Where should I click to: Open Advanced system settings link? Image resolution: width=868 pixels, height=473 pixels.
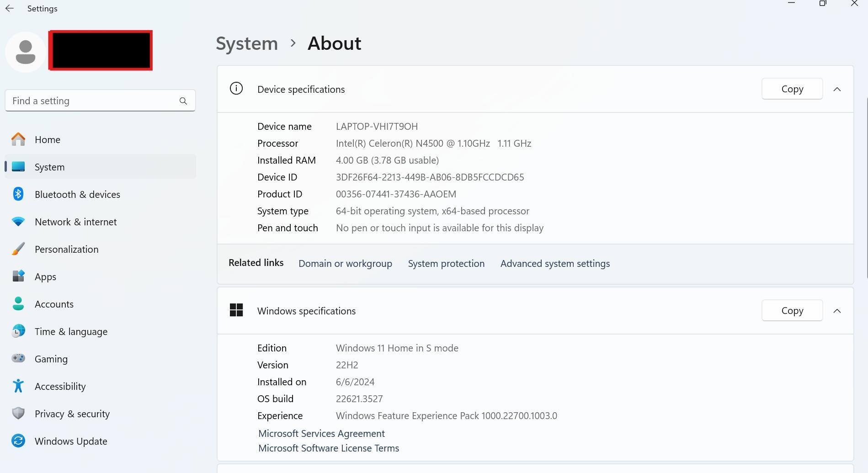(x=555, y=264)
